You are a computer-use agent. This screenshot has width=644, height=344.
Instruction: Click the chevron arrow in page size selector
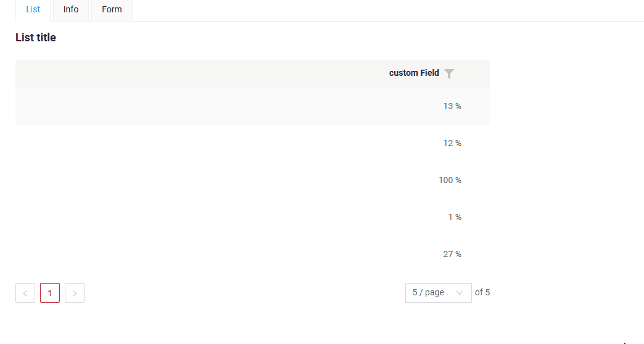coord(459,293)
